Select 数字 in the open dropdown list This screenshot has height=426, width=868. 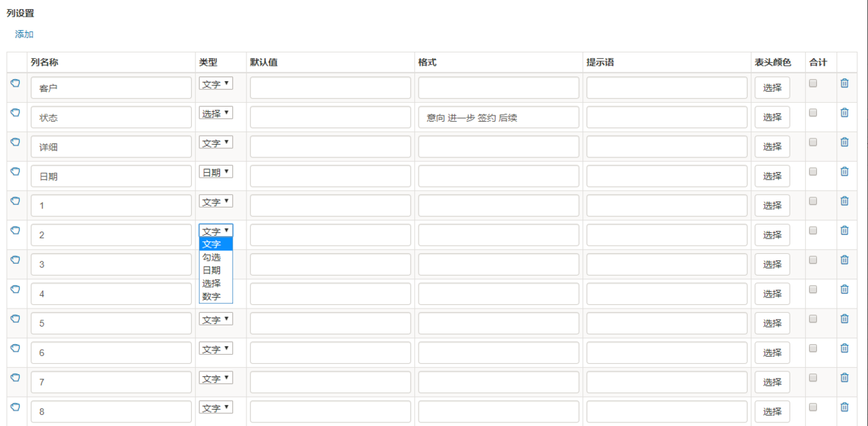pos(212,297)
